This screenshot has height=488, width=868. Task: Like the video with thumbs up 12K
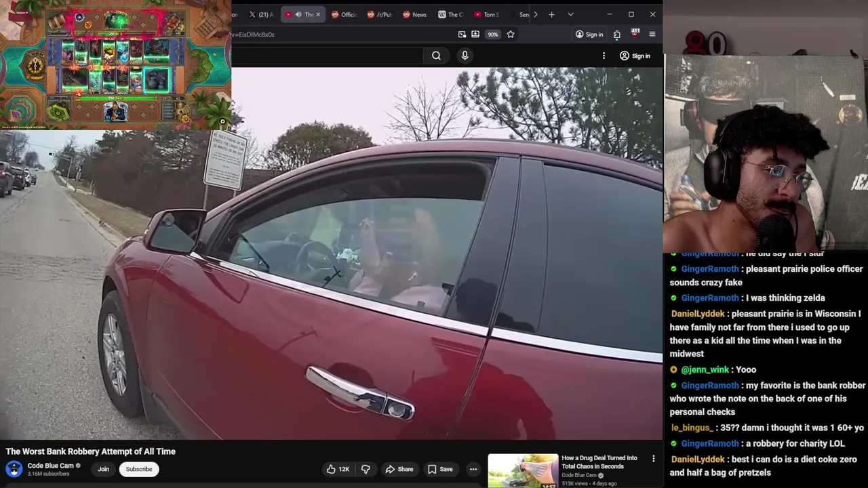tap(338, 469)
